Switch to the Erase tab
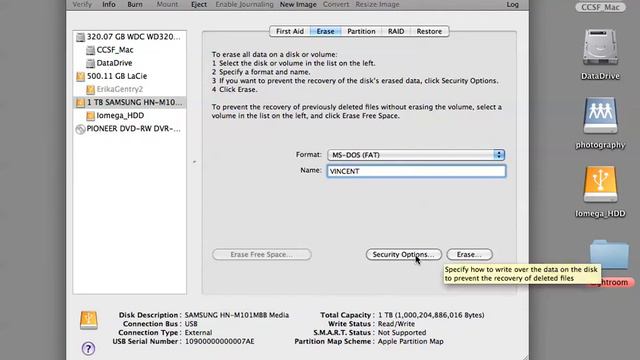This screenshot has width=640, height=360. coord(325,31)
